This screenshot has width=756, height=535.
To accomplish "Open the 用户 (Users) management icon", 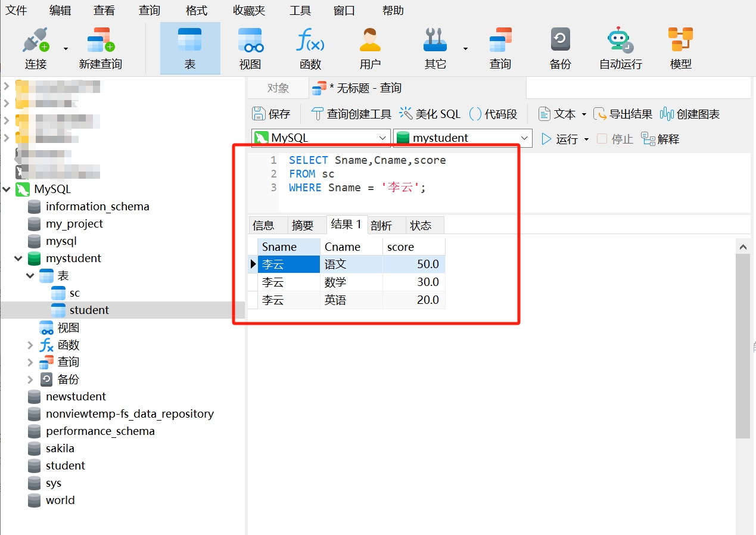I will point(370,48).
